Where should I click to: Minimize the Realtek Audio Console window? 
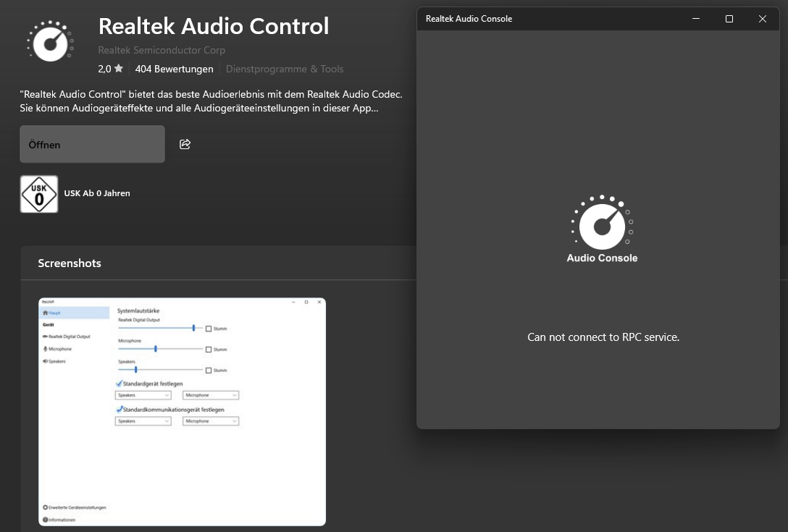pyautogui.click(x=696, y=19)
